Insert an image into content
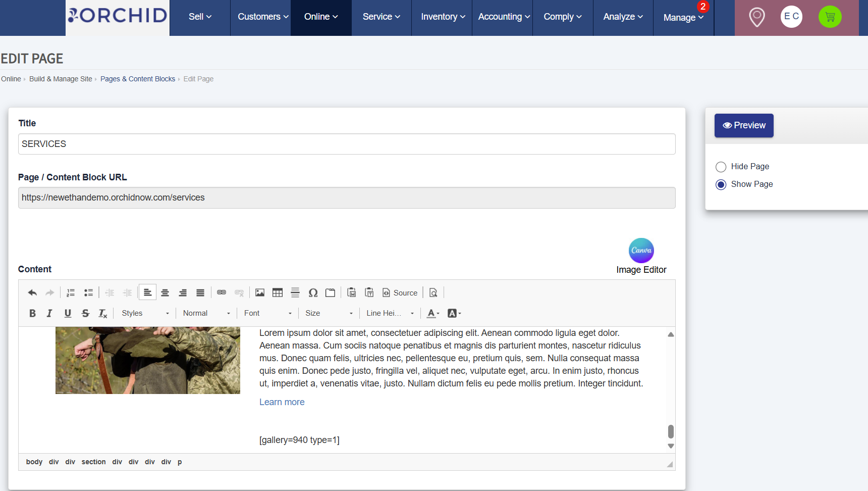 (260, 292)
